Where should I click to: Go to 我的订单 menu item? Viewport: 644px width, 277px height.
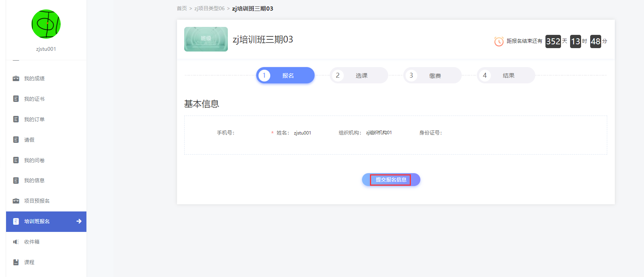[x=46, y=119]
